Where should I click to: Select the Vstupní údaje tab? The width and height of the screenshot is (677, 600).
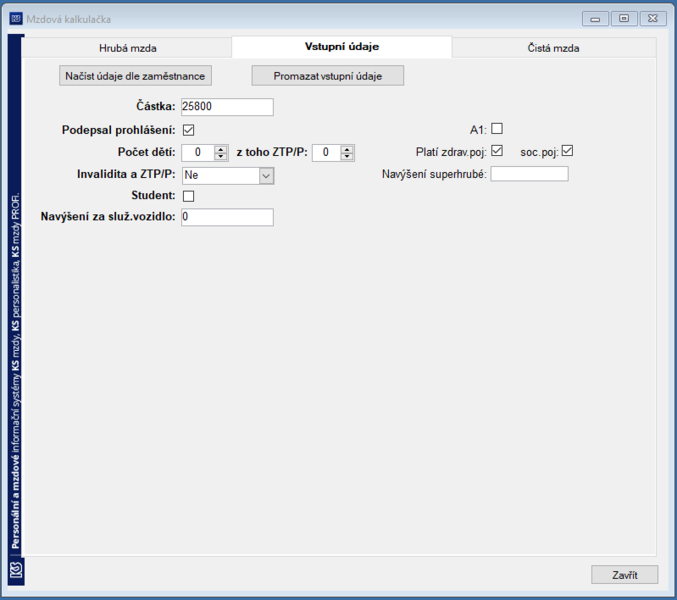(342, 47)
